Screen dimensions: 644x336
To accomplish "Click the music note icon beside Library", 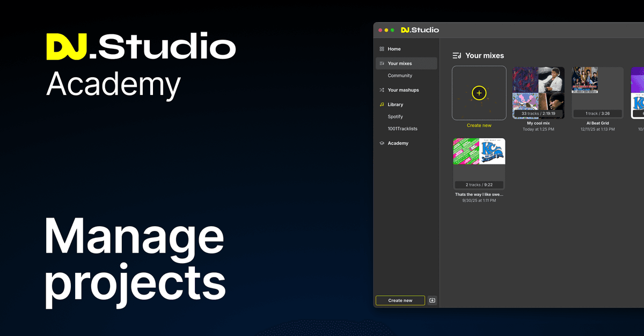I will 381,104.
